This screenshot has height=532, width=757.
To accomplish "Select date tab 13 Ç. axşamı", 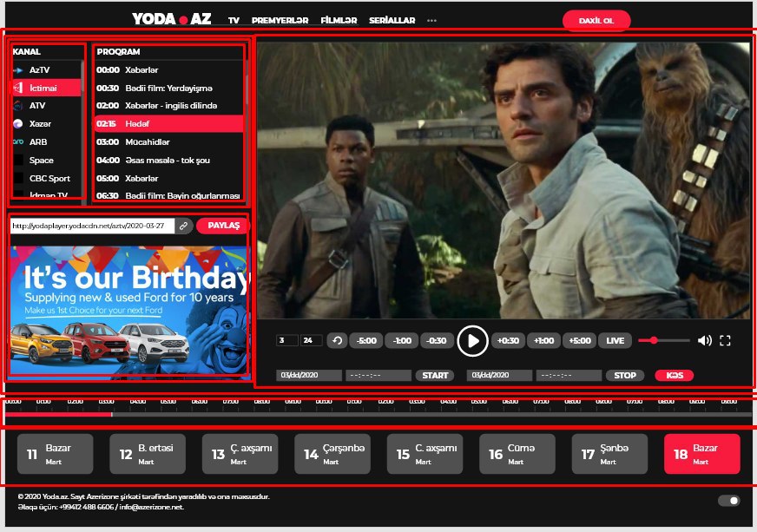I will click(240, 454).
